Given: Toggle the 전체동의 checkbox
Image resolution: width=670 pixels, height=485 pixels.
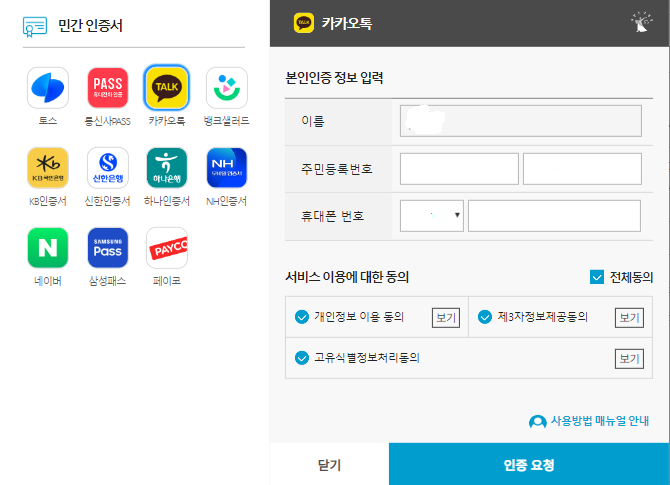Looking at the screenshot, I should pyautogui.click(x=597, y=277).
